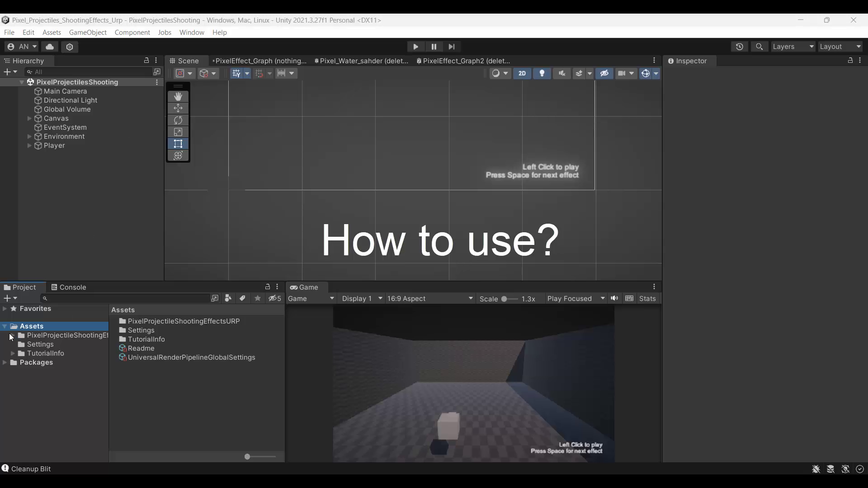The width and height of the screenshot is (868, 488).
Task: Mute audio in Game view
Action: coord(614,298)
